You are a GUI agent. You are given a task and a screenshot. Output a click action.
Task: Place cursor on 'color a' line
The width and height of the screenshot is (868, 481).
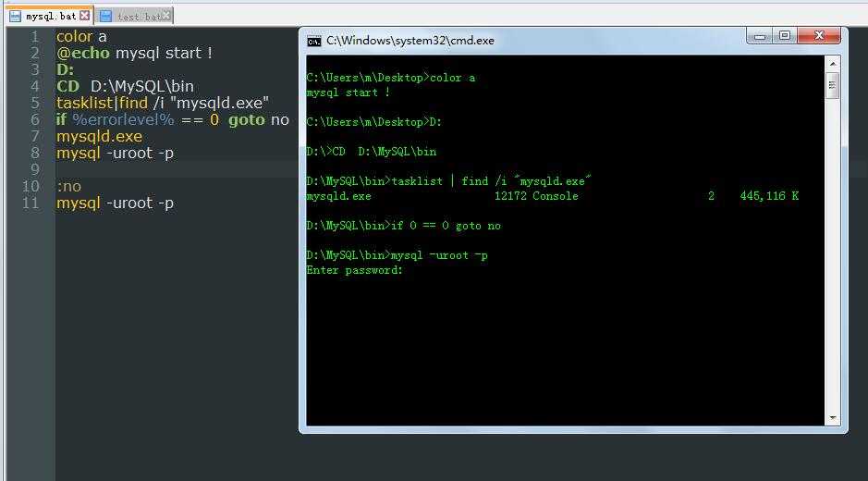click(x=81, y=37)
